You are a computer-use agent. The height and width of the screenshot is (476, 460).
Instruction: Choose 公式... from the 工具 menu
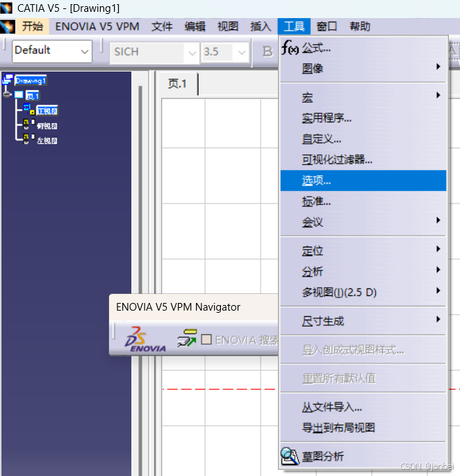pos(363,48)
